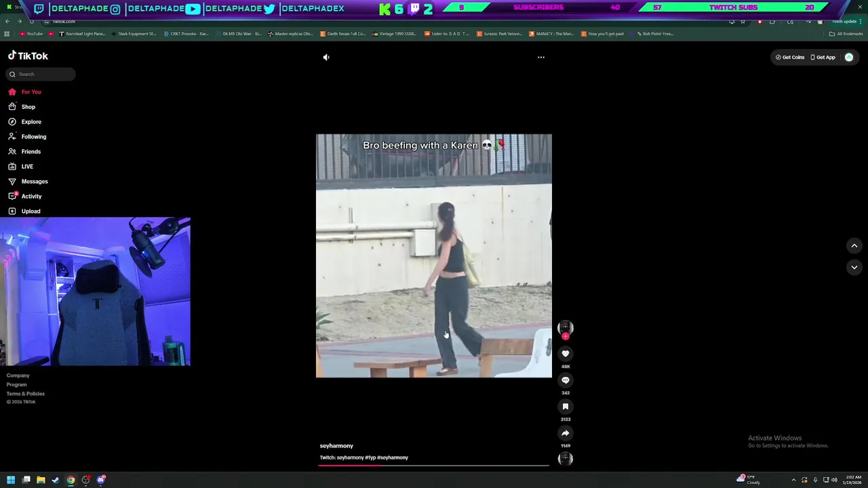Open the comments bubble icon
Viewport: 868px width, 488px height.
566,380
